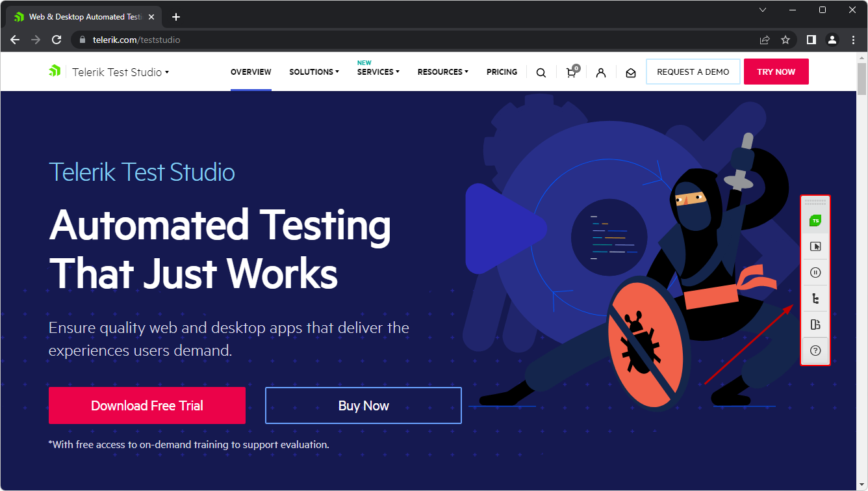Click the Buy Now button
868x491 pixels.
[x=363, y=406]
